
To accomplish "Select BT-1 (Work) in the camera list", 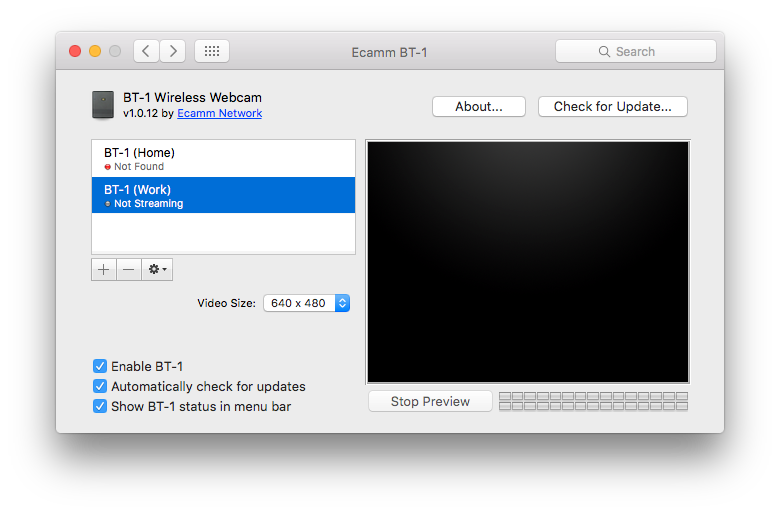I will [223, 195].
